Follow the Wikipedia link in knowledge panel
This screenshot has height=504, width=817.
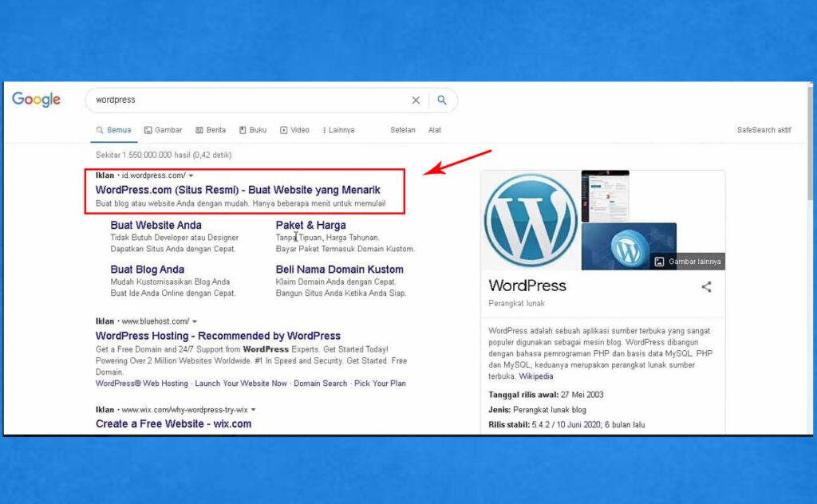pos(536,376)
